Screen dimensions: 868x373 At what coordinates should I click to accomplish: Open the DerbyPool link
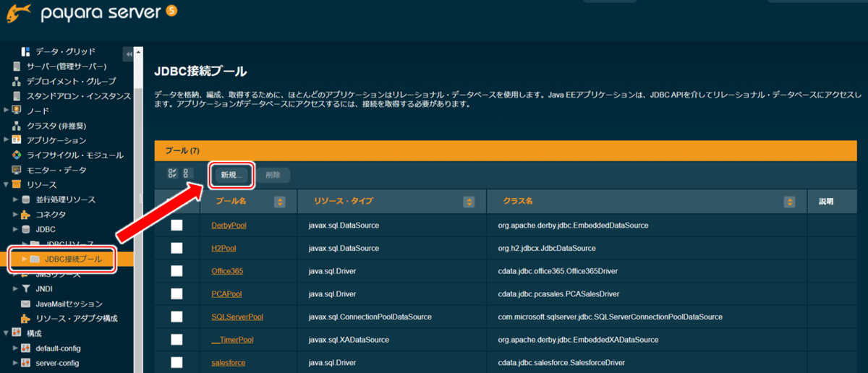(229, 226)
